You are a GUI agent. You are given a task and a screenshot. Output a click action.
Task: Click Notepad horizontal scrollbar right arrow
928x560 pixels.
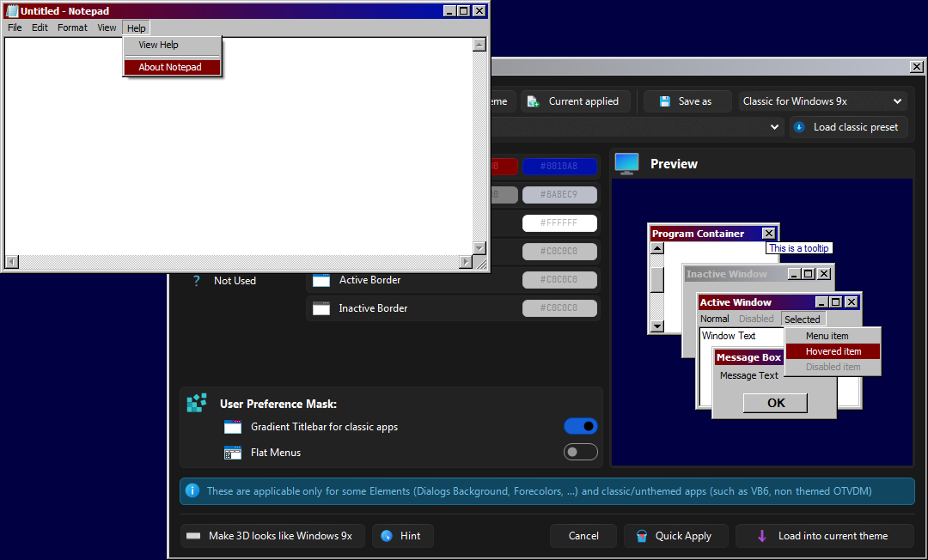(466, 261)
